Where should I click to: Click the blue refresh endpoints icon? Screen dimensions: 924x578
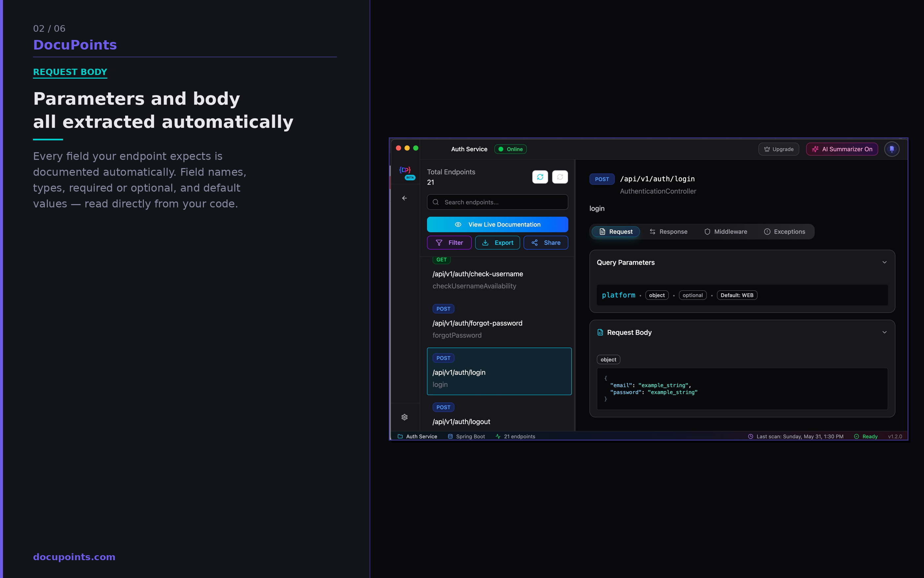point(540,177)
